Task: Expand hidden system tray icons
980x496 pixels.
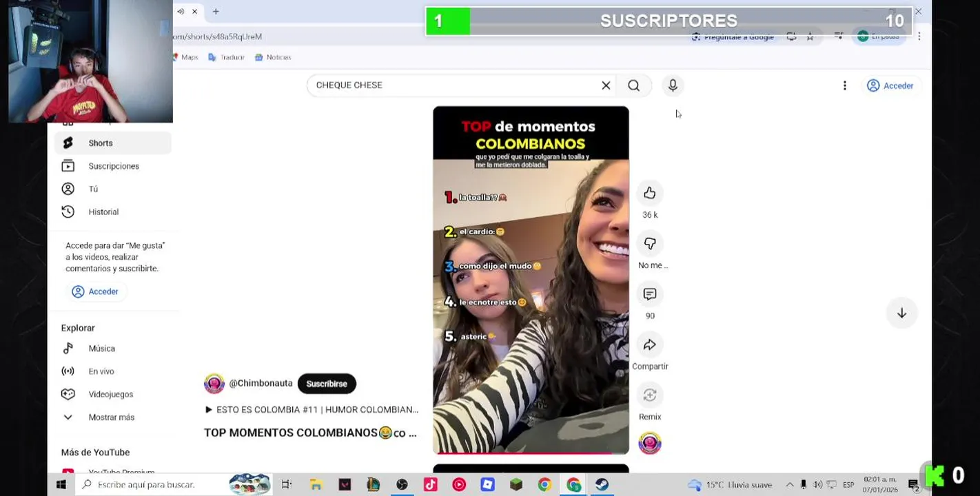Action: coord(790,485)
